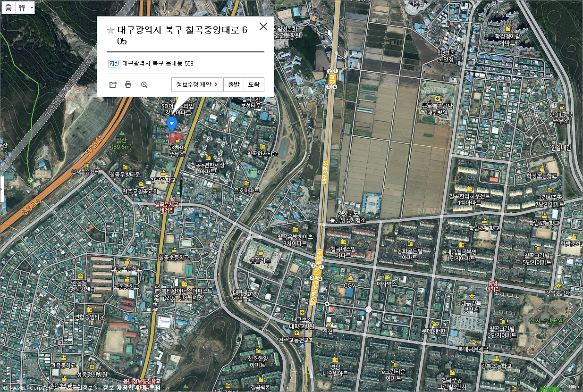Click the 지번 address label tag
Screen dimensions: 583x392
tap(114, 64)
